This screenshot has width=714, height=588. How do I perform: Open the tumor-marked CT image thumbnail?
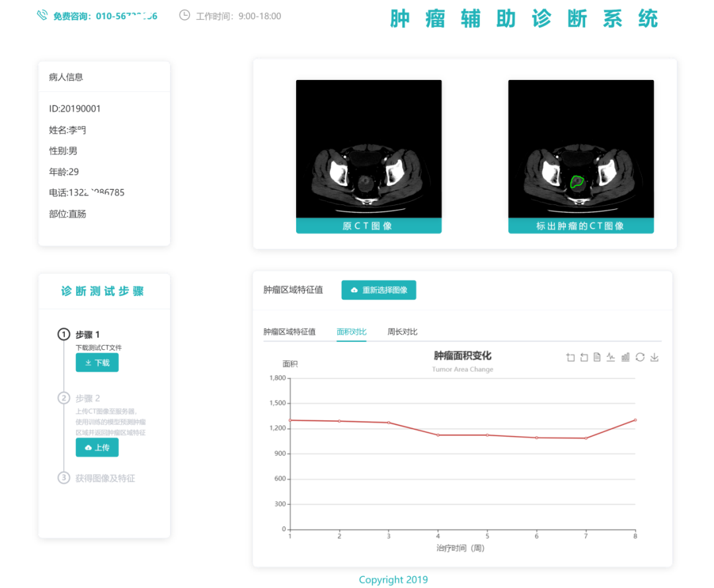[580, 149]
